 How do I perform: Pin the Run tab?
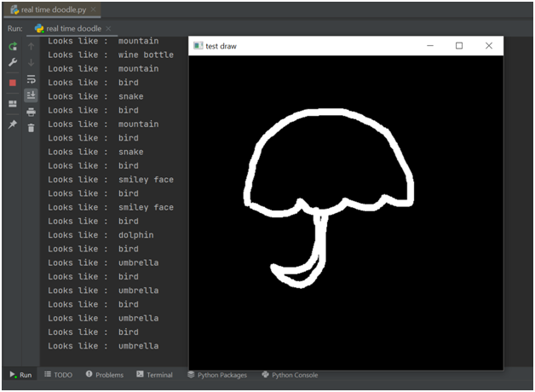point(13,124)
